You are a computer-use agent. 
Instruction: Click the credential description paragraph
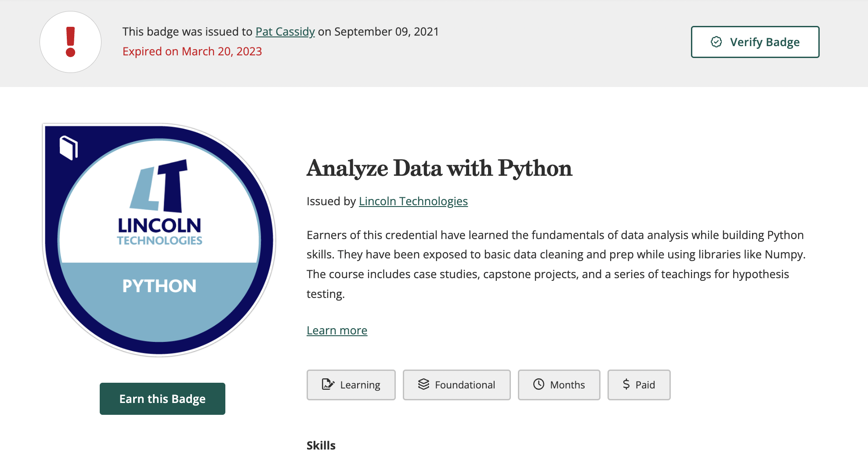(556, 264)
